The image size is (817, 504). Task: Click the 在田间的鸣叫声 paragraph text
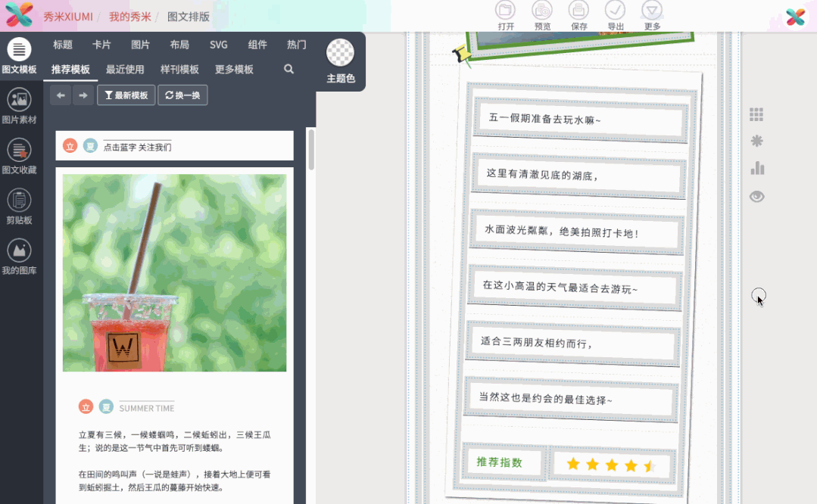(175, 481)
